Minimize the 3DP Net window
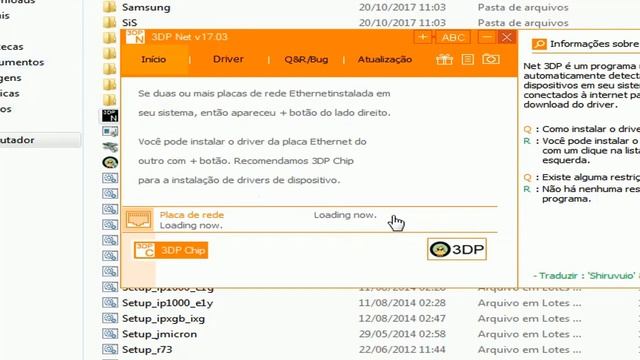 click(x=486, y=37)
